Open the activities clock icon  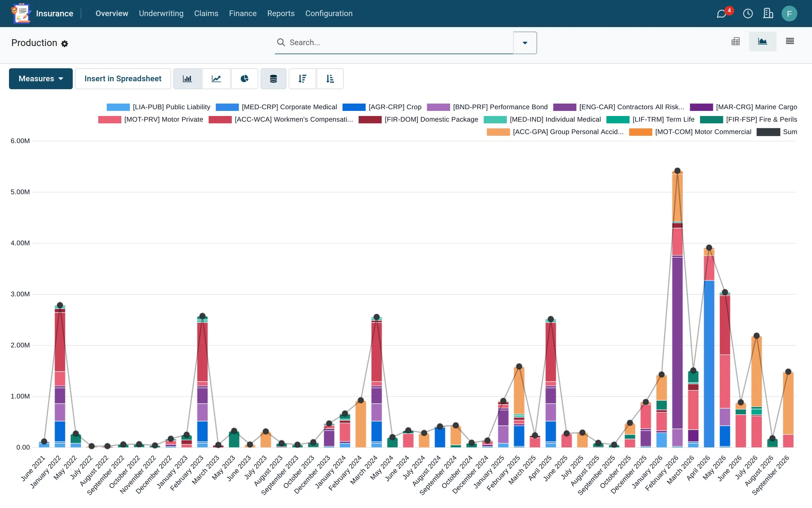(748, 14)
